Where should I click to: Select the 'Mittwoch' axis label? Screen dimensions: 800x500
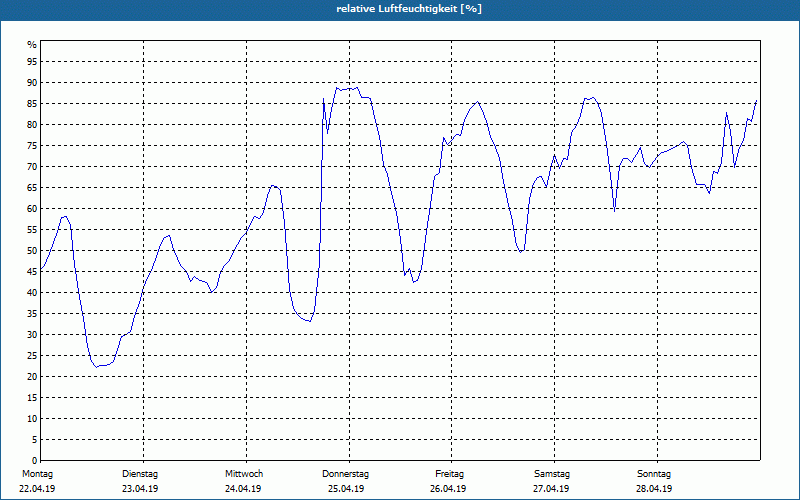point(244,474)
